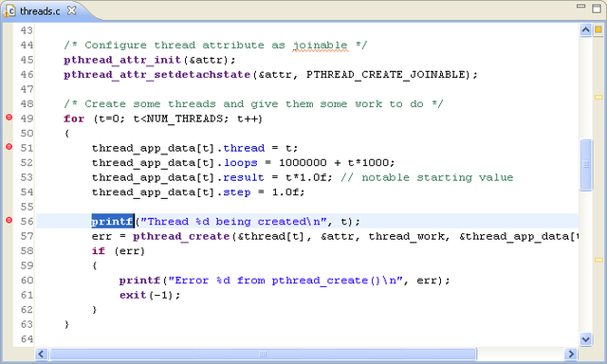Viewport: 607px width, 364px height.
Task: Close the threads.c tab
Action: (x=72, y=10)
